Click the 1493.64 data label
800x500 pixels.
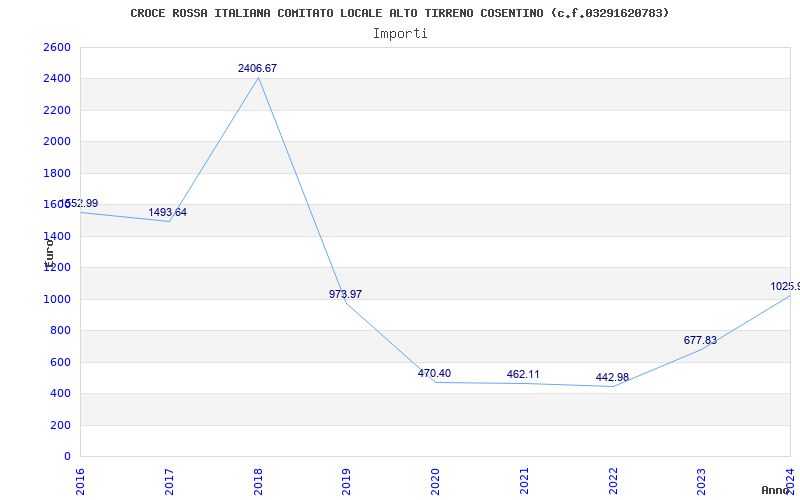point(167,212)
